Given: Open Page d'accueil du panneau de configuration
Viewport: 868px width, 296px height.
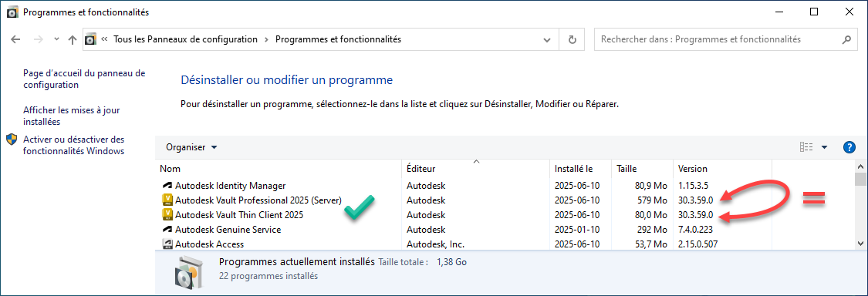Looking at the screenshot, I should [x=84, y=79].
